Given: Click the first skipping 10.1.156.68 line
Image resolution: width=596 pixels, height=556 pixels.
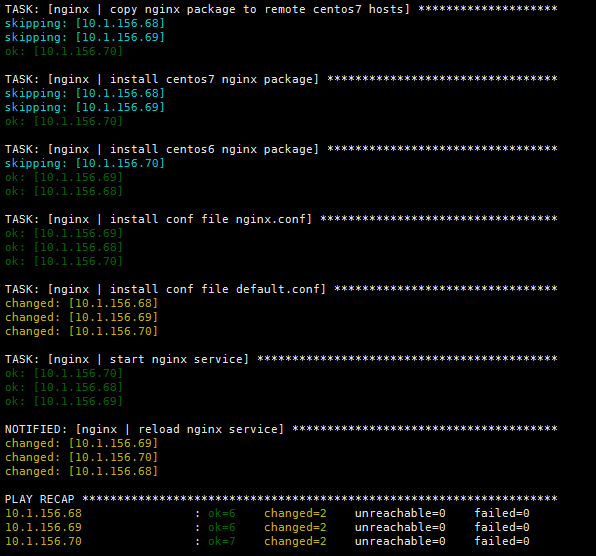Looking at the screenshot, I should tap(84, 23).
